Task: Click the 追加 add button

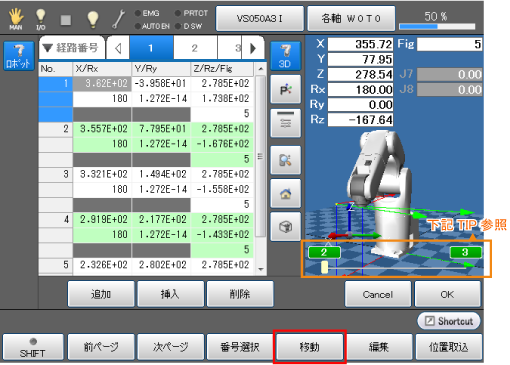Action: coord(101,294)
